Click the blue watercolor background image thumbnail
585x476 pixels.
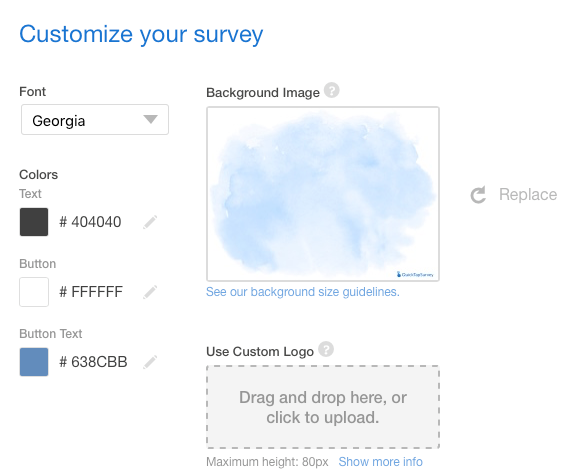pyautogui.click(x=323, y=194)
